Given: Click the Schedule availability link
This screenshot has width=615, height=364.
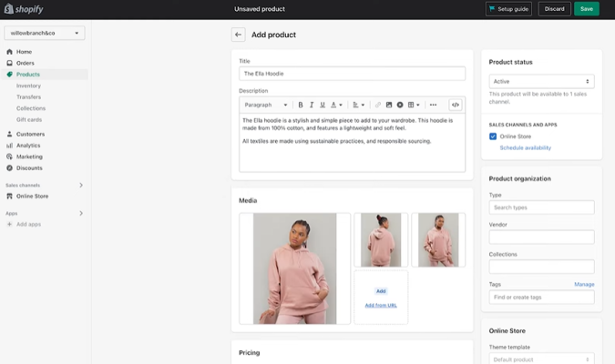Looking at the screenshot, I should [525, 147].
